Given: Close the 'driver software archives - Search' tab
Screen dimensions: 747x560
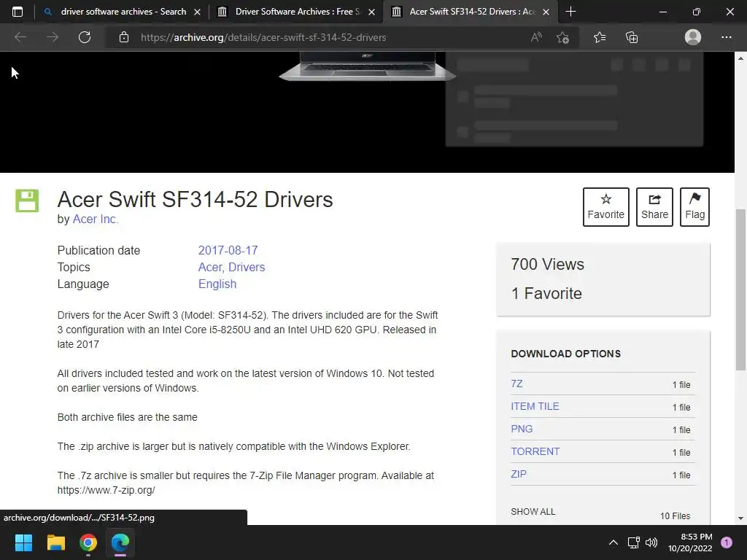Looking at the screenshot, I should pos(197,12).
